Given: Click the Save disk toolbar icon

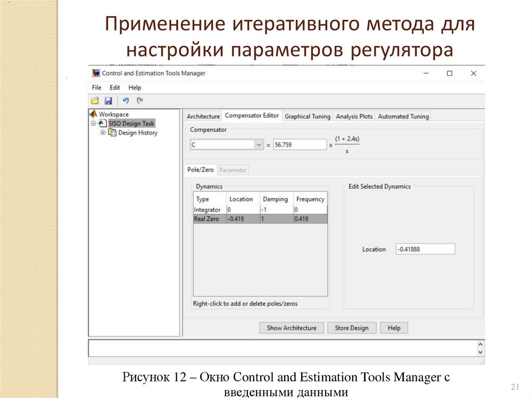Looking at the screenshot, I should pos(108,101).
